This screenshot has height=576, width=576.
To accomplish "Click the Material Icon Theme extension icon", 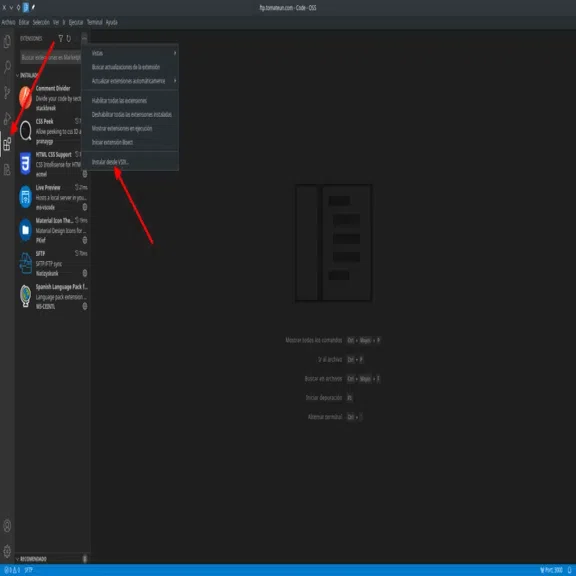I will pyautogui.click(x=25, y=230).
